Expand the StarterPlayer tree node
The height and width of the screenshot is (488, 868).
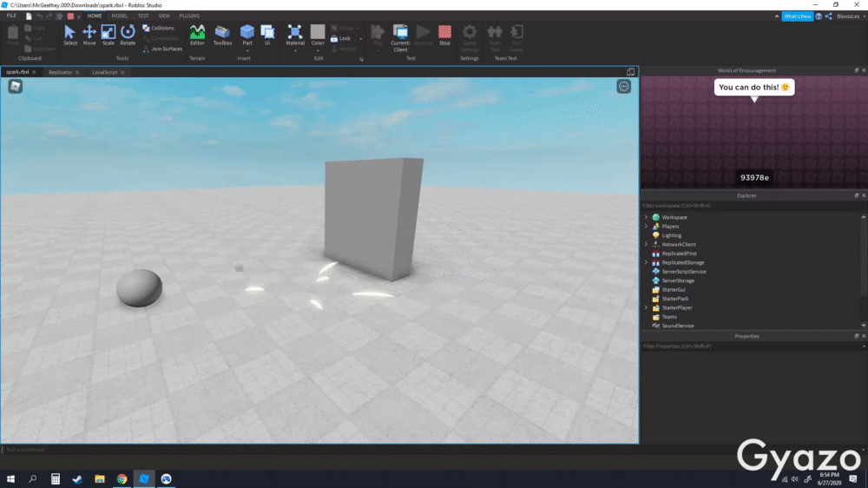click(646, 307)
